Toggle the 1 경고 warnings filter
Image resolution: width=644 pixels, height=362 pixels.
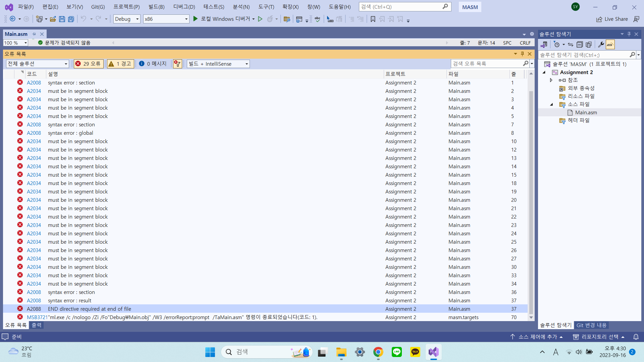[120, 63]
